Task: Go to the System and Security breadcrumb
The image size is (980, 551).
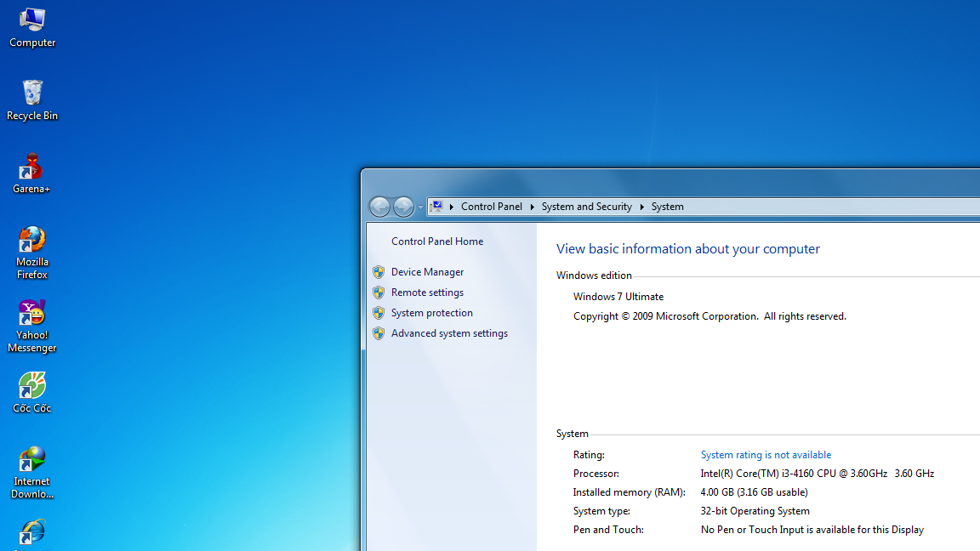Action: (x=586, y=207)
